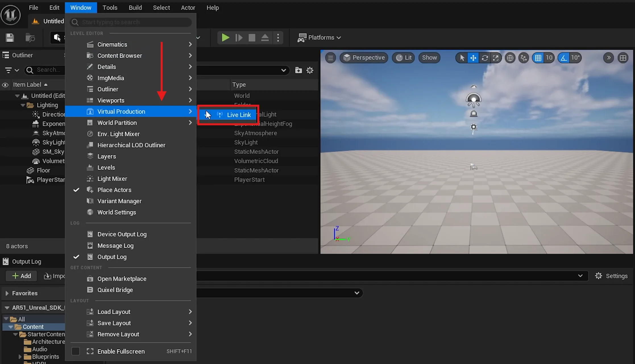Click the Window menu search field
This screenshot has height=364, width=635.
(x=131, y=22)
